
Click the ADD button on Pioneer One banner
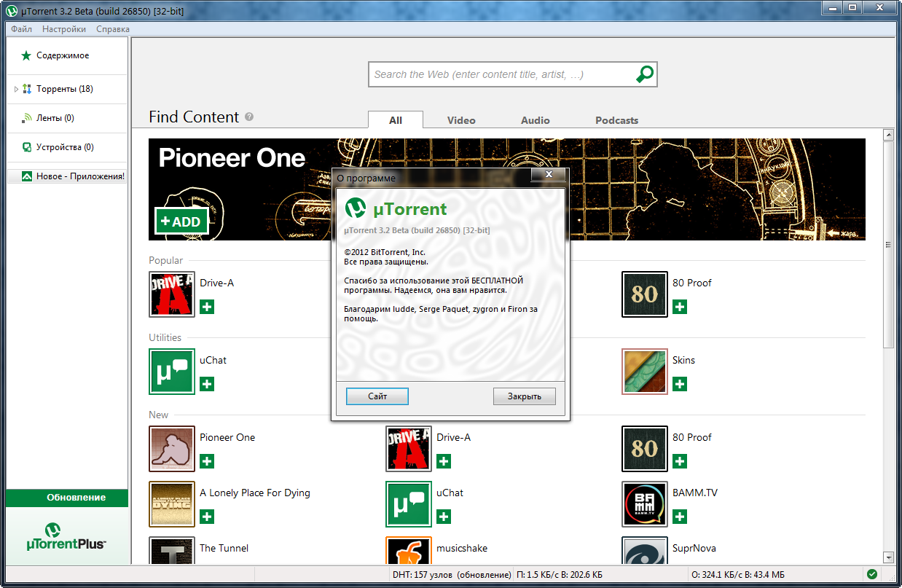(x=181, y=222)
